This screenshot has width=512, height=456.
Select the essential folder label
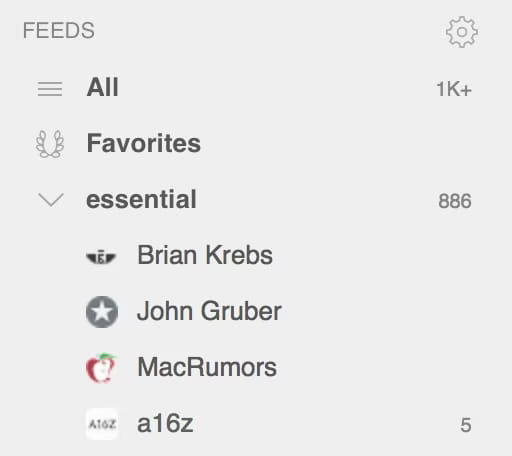click(x=141, y=199)
